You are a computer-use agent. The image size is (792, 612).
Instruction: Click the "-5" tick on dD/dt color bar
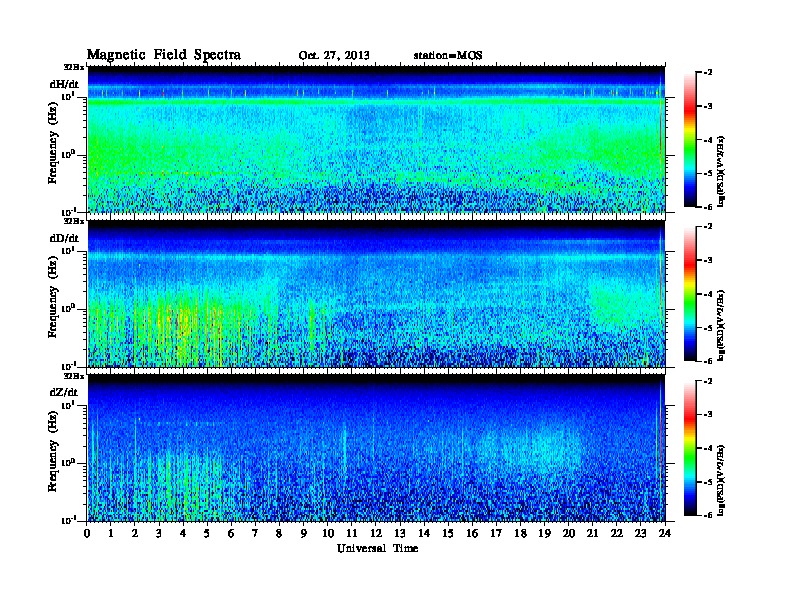click(708, 328)
